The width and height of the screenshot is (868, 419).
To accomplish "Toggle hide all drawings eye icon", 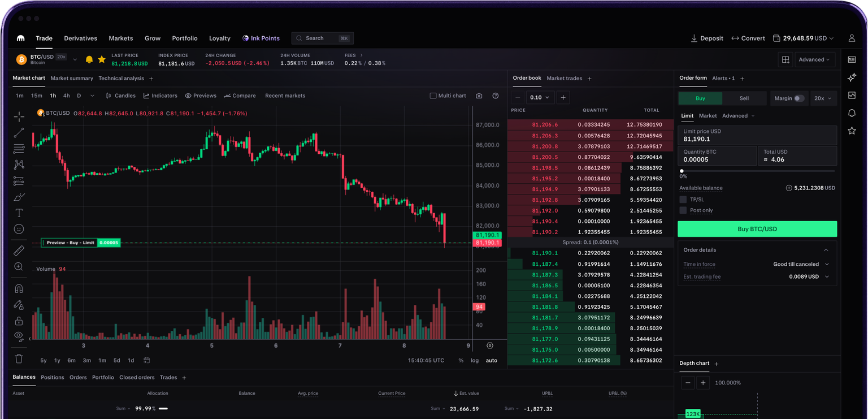I will [19, 336].
